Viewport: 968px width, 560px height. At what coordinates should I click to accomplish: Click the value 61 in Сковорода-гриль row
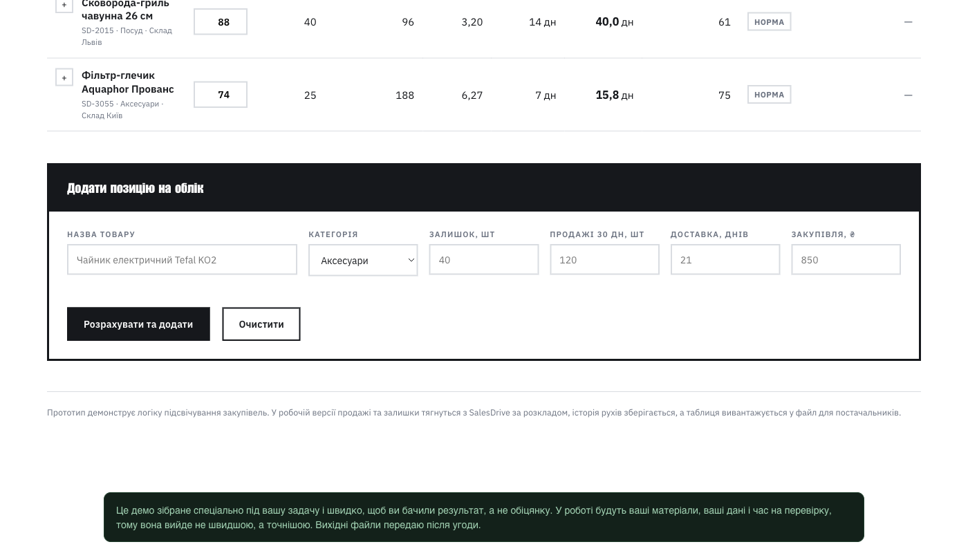[725, 22]
